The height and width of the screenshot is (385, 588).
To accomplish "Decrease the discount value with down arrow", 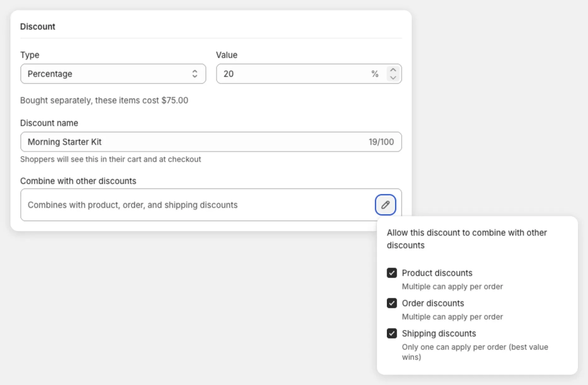I will [x=393, y=78].
